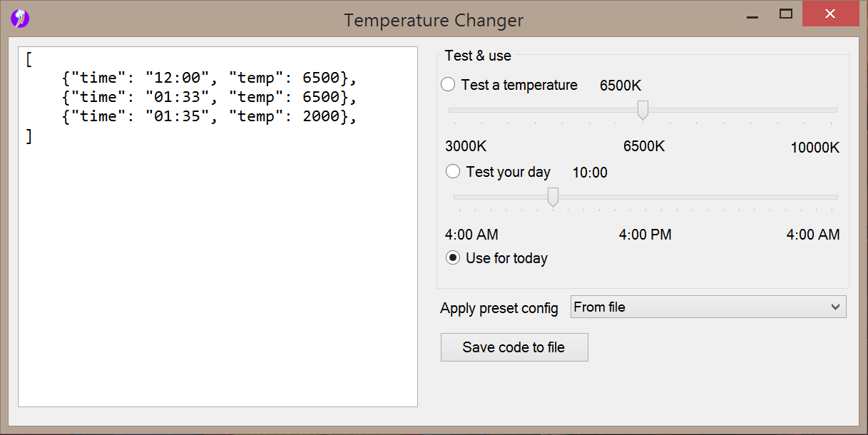Click the temperature slider handle
This screenshot has width=868, height=435.
click(x=643, y=110)
